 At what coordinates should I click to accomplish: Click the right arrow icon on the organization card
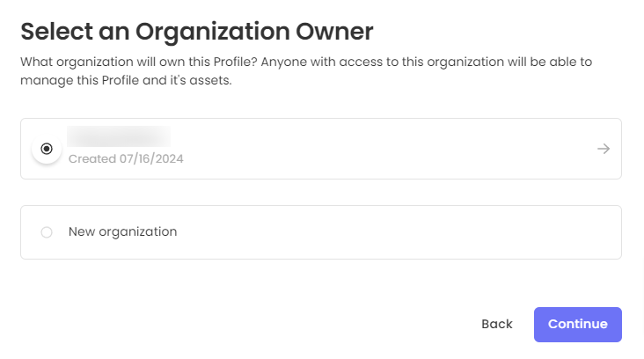pos(603,149)
